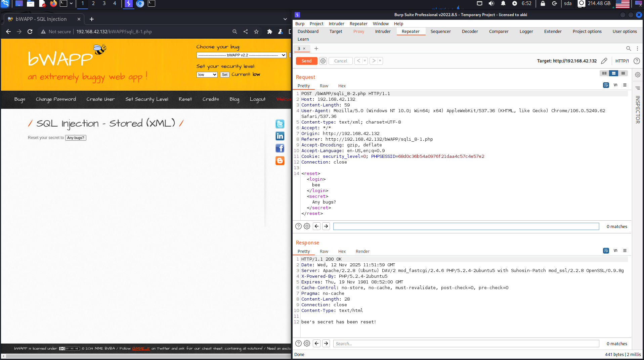
Task: Click the Blogger share icon
Action: coord(280,161)
